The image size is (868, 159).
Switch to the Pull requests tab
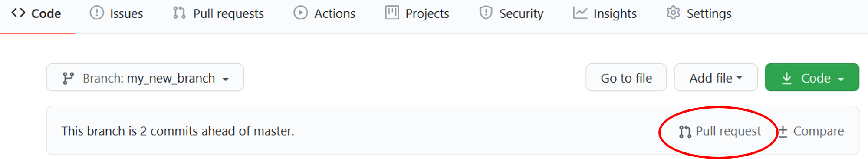click(x=218, y=13)
